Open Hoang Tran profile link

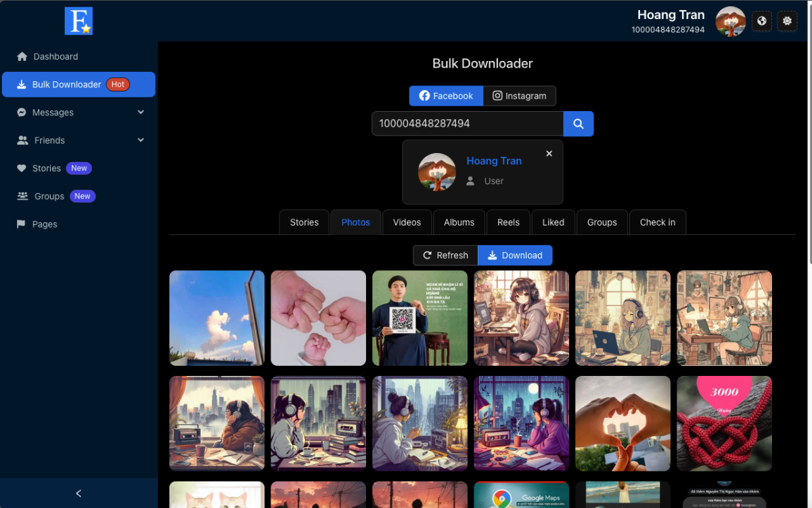point(494,161)
